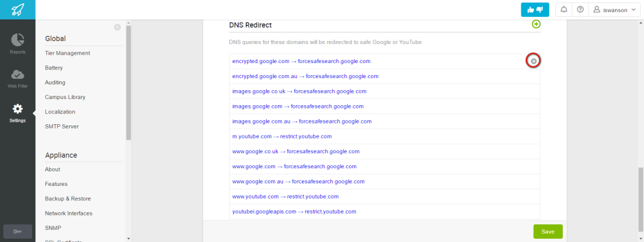This screenshot has height=242, width=644.
Task: Open the Features page
Action: coord(56,184)
